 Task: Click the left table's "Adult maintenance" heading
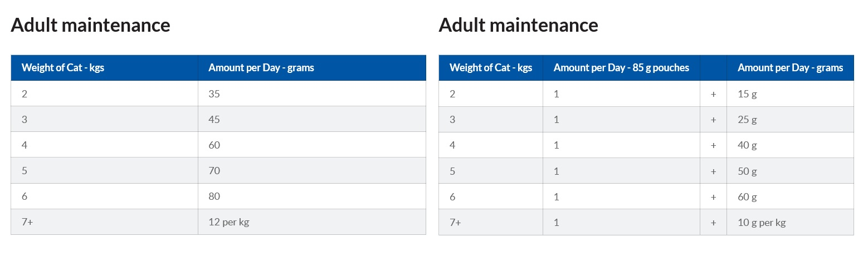point(90,25)
